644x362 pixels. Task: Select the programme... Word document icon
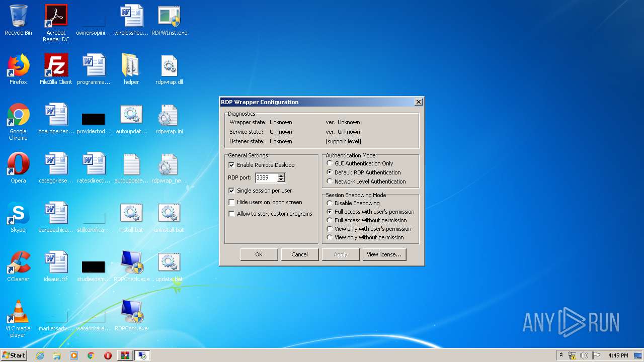tap(94, 69)
